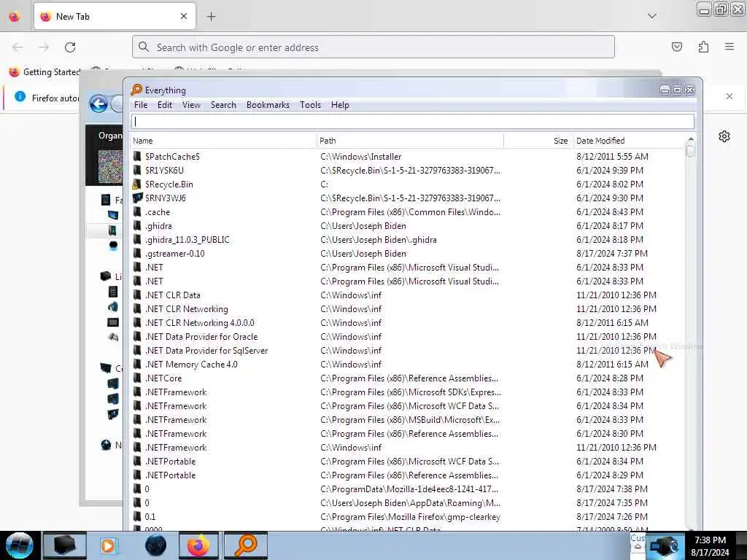Close the New Tab tab
The width and height of the screenshot is (747, 560).
pyautogui.click(x=184, y=16)
